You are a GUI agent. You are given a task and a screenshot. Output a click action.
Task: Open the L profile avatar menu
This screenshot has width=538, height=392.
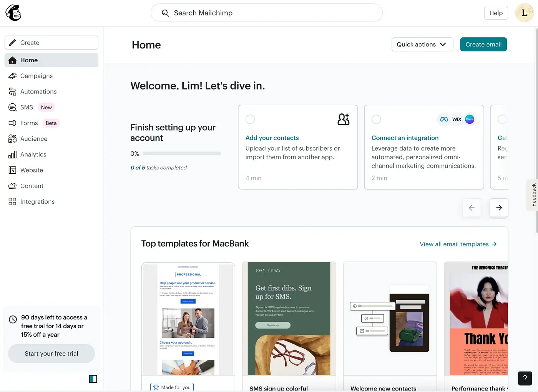click(x=524, y=13)
